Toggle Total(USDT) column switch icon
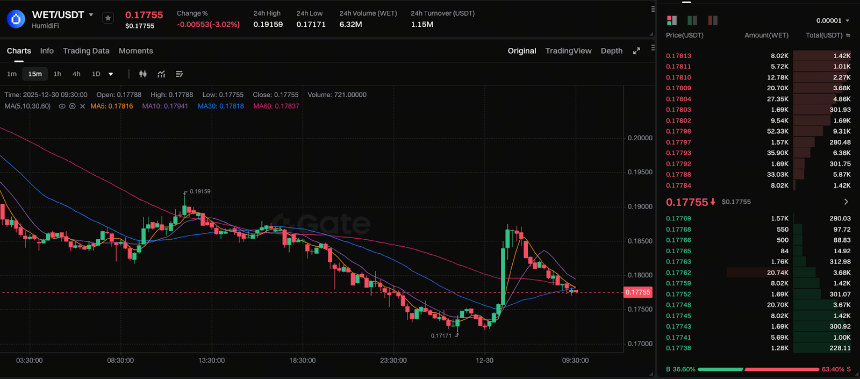860x379 pixels. (848, 35)
